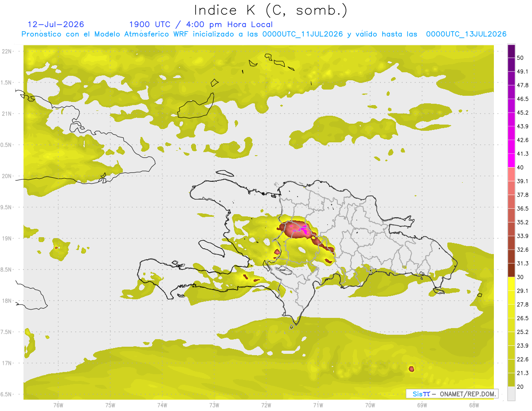The height and width of the screenshot is (411, 532).
Task: Click the title "Indice K (C, somb.)"
Action: coord(270,10)
